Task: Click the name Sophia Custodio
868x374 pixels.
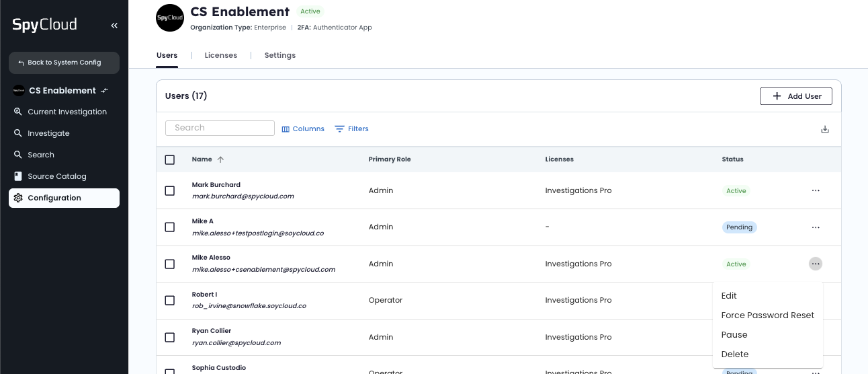Action: pyautogui.click(x=219, y=368)
